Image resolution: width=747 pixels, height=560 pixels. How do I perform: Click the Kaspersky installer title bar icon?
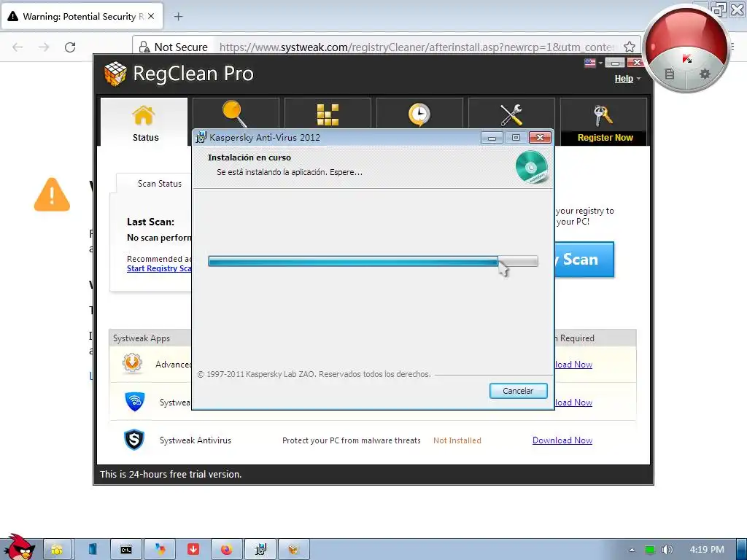tap(201, 137)
